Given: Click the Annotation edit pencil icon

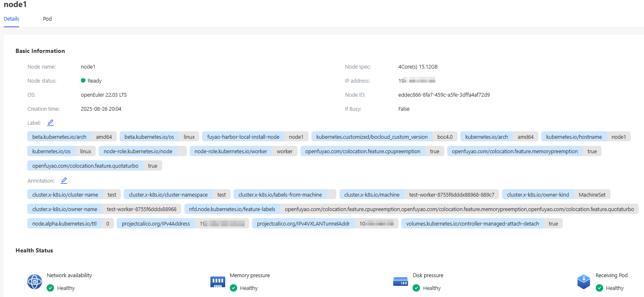Looking at the screenshot, I should (x=64, y=181).
